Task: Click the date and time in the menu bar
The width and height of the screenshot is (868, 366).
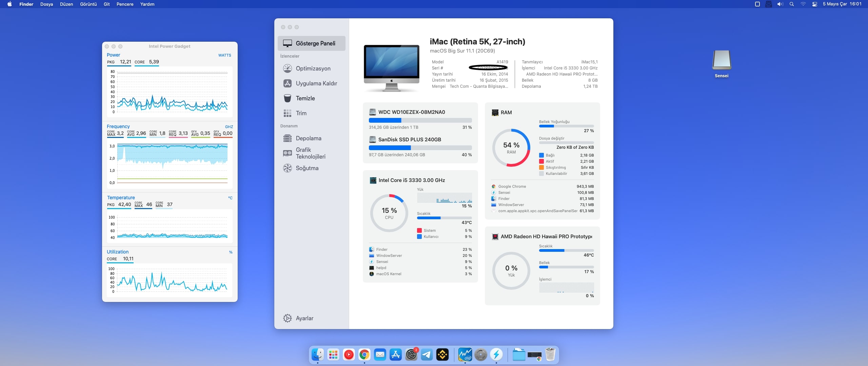Action: [x=842, y=4]
